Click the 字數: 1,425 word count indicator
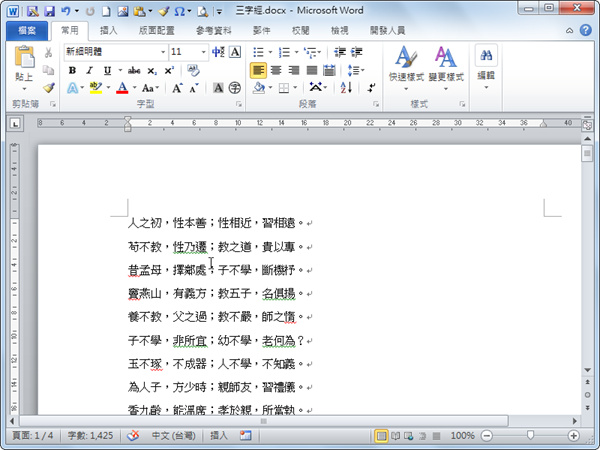 (90, 435)
